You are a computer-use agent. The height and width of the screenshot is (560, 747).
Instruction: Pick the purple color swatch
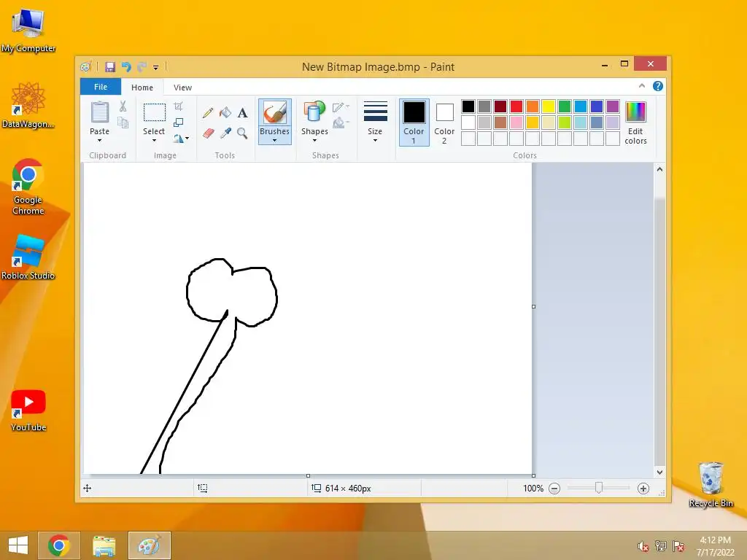613,106
